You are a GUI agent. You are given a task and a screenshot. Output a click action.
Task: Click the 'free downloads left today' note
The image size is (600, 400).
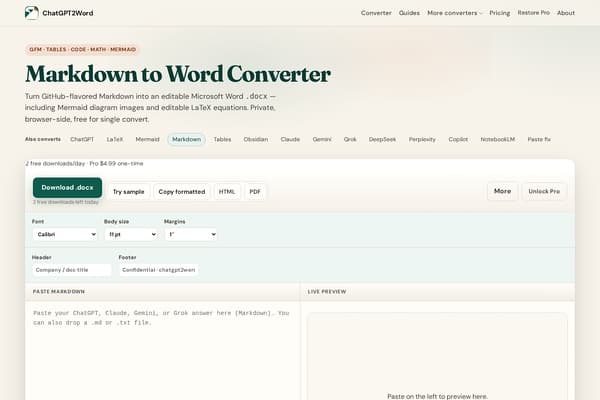coord(66,202)
